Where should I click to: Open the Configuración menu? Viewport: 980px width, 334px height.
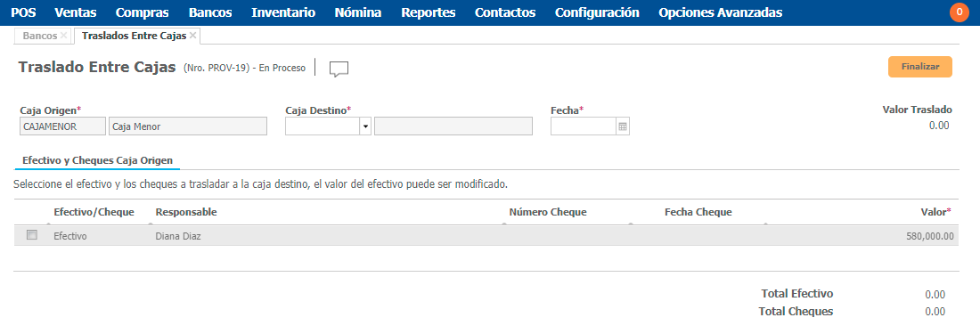(x=597, y=12)
